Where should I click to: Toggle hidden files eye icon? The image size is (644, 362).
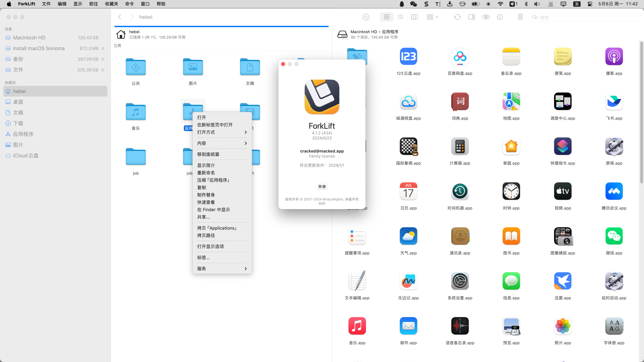(486, 17)
